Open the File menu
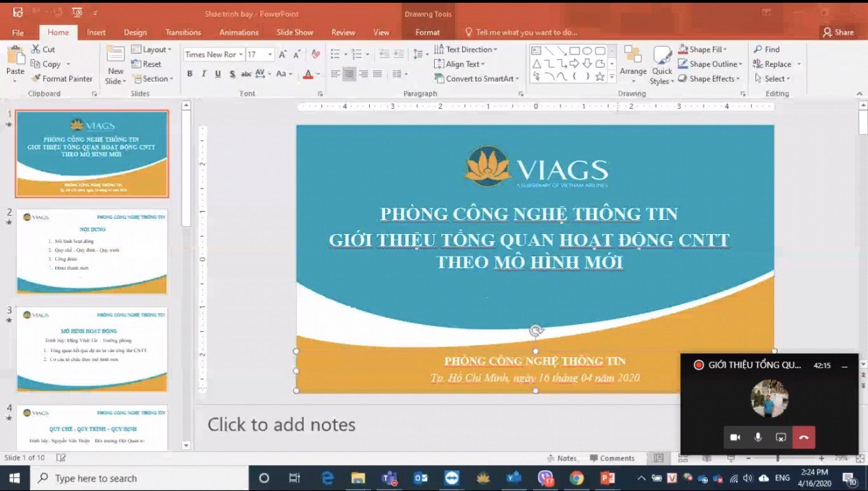Image resolution: width=868 pixels, height=491 pixels. pos(18,32)
